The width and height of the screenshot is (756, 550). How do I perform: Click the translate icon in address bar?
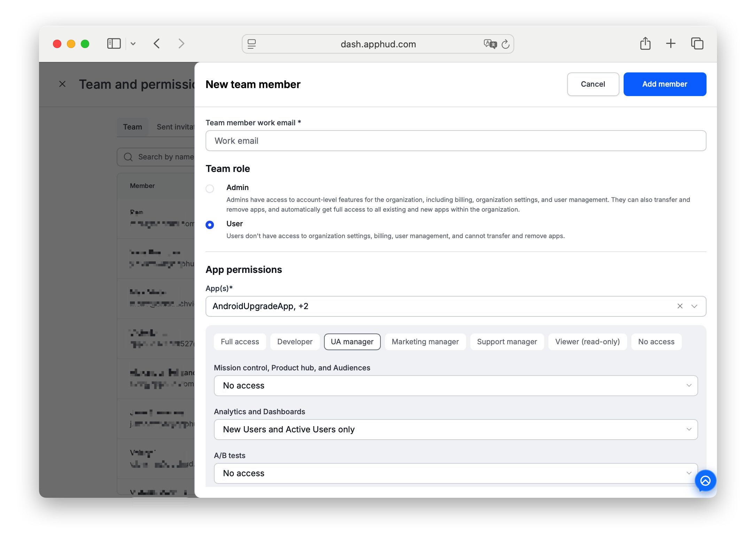[490, 44]
